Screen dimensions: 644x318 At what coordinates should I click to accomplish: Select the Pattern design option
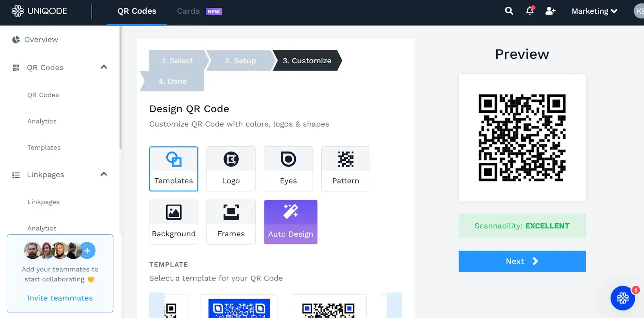[x=346, y=168]
